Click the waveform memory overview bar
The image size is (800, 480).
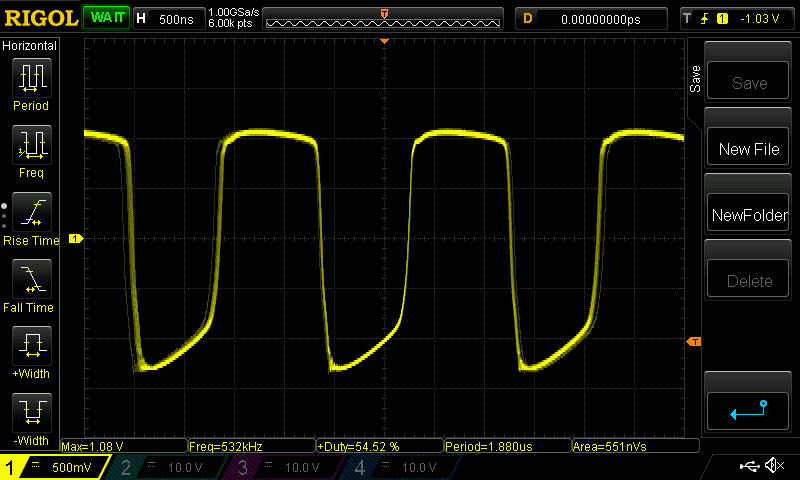383,20
